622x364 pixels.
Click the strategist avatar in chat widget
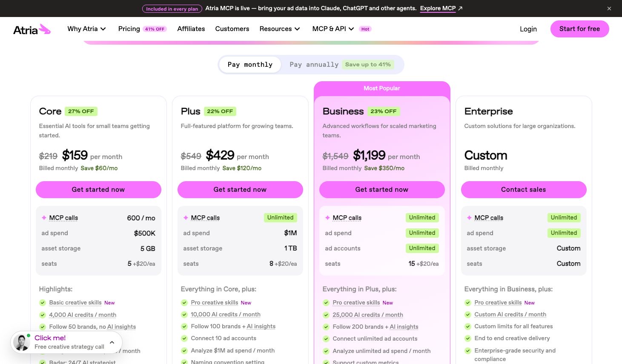[x=22, y=342]
